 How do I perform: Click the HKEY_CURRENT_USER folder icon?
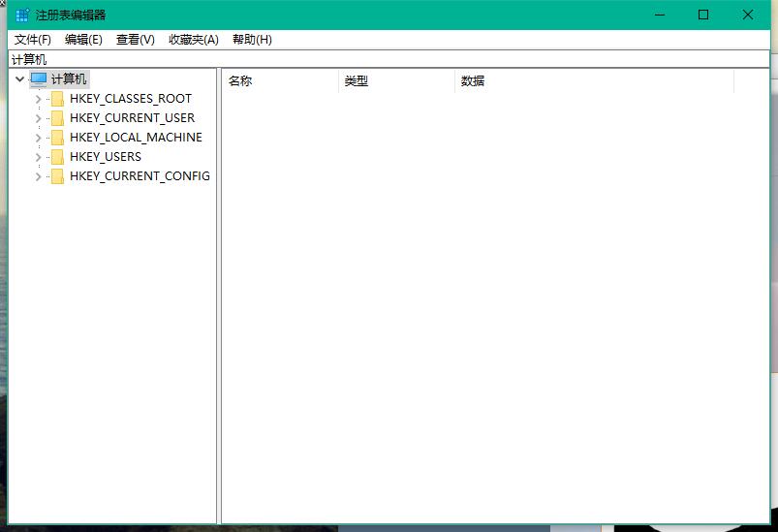57,118
